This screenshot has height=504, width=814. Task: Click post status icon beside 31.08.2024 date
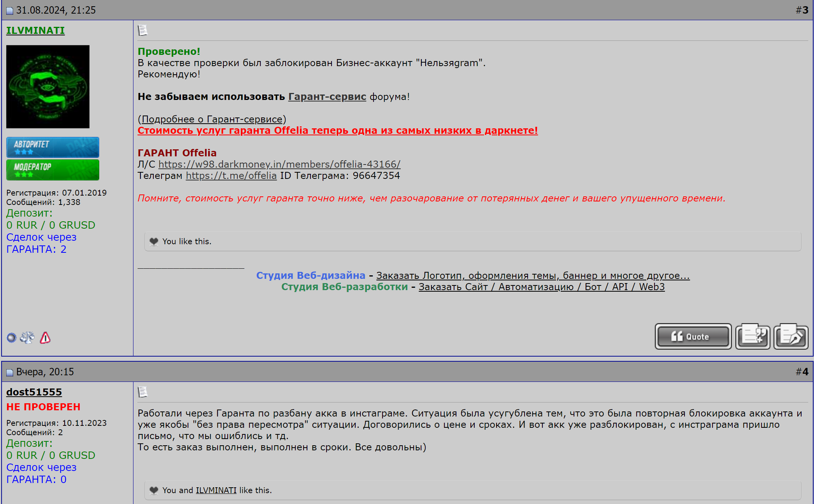[10, 11]
